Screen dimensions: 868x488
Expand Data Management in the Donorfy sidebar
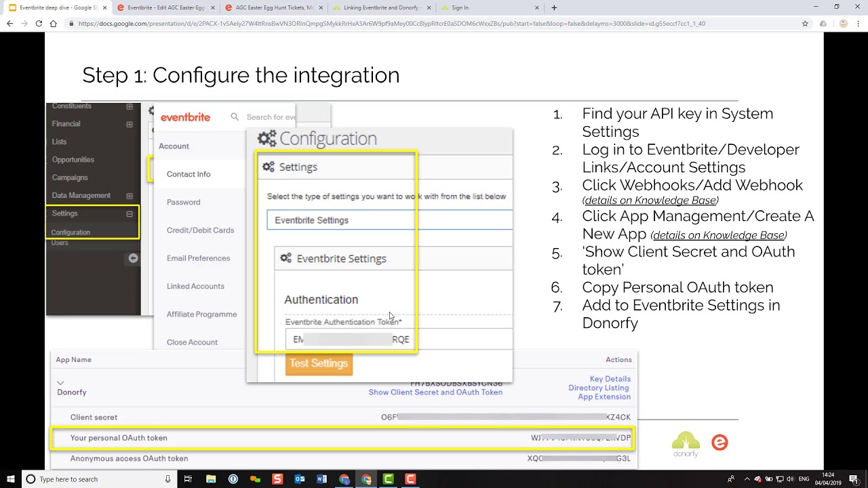coord(130,196)
